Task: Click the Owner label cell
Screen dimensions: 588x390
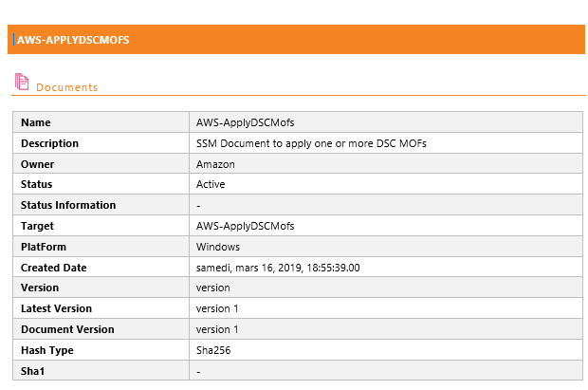Action: pos(101,164)
